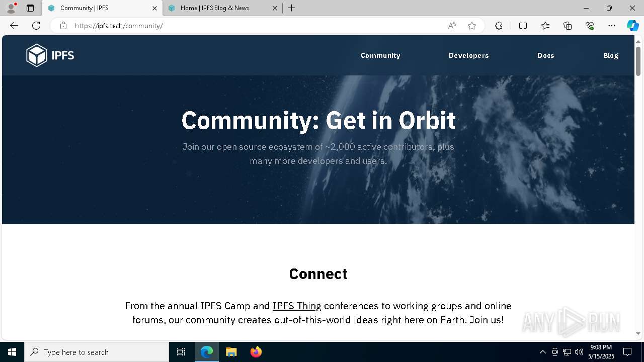Image resolution: width=644 pixels, height=362 pixels.
Task: Click the page vertical scrollbar thumb
Action: [638, 61]
